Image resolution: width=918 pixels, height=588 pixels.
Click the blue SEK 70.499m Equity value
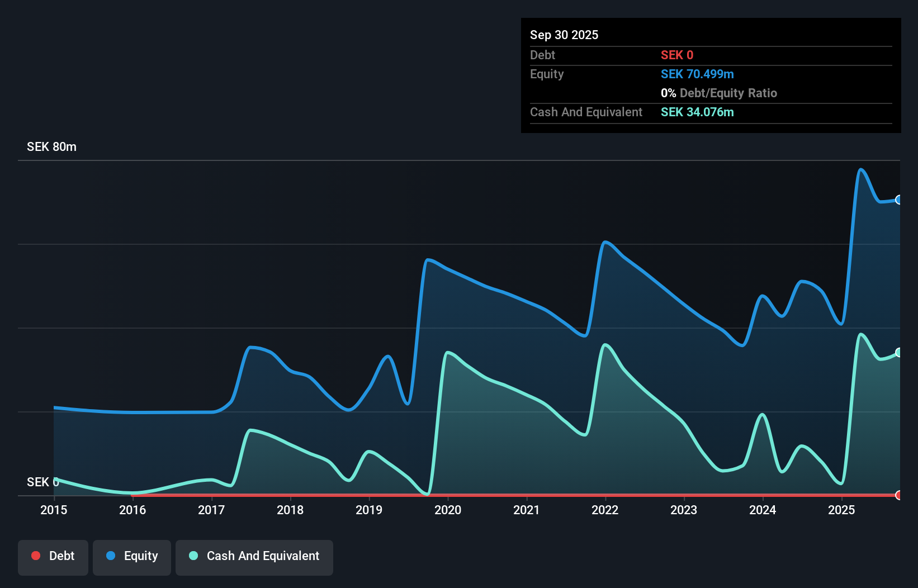tap(697, 74)
